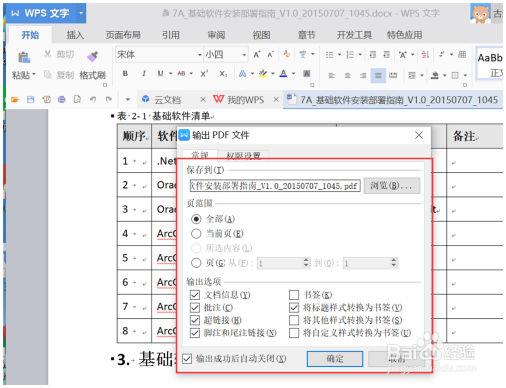Decrease font size with the shrink icon
506x388 pixels.
(270, 54)
